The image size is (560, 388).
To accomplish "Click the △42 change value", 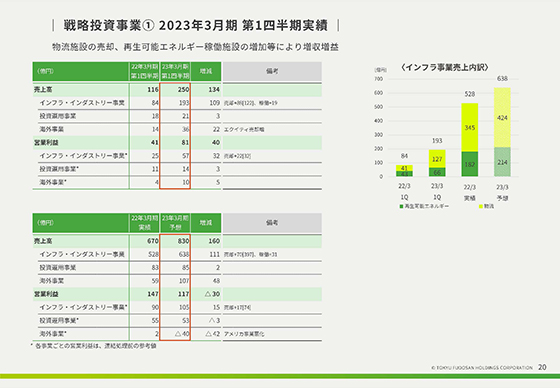I will (x=212, y=334).
